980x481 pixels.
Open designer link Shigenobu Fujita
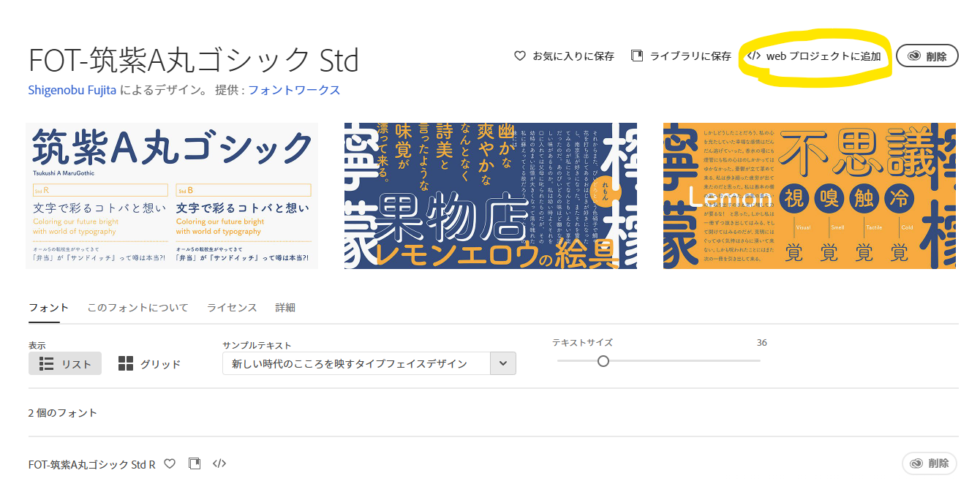(x=72, y=90)
